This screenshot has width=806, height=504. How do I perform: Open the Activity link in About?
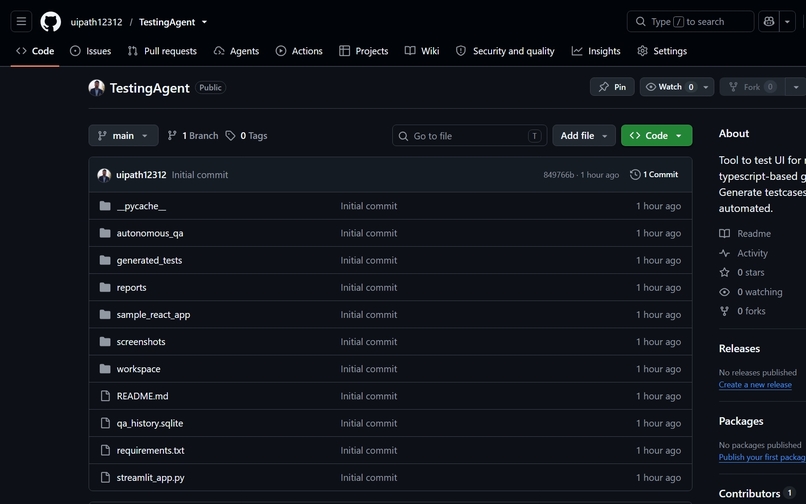point(743,253)
